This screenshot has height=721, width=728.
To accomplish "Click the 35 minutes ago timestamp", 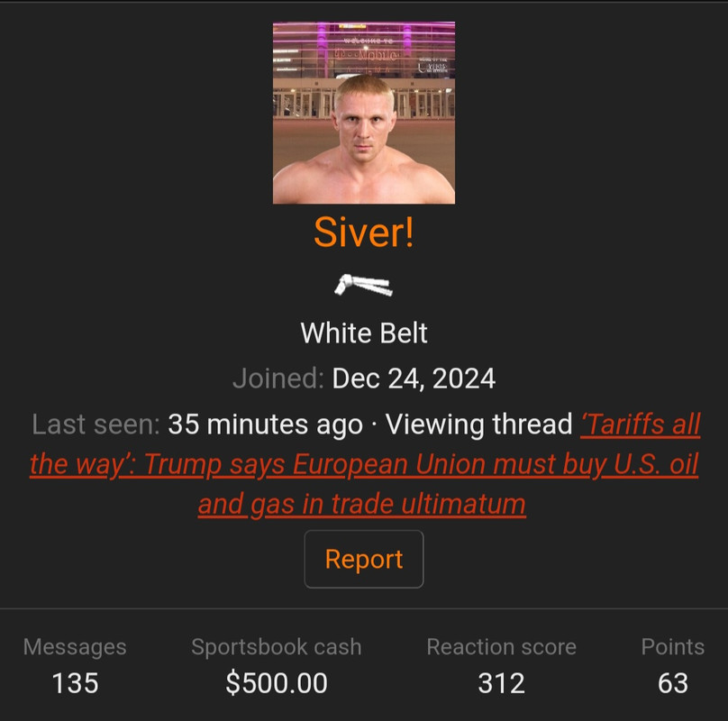I will (x=265, y=424).
